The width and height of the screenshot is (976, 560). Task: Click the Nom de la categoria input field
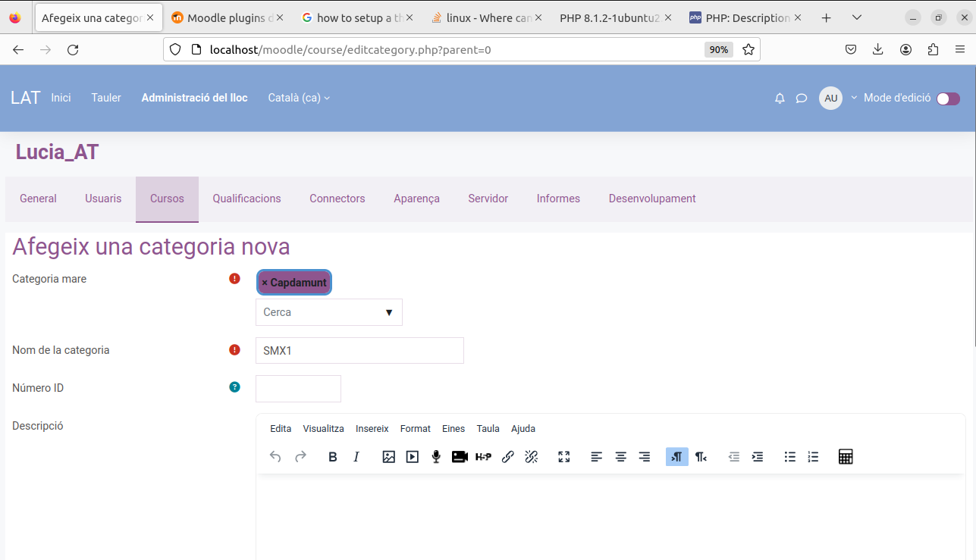coord(359,350)
